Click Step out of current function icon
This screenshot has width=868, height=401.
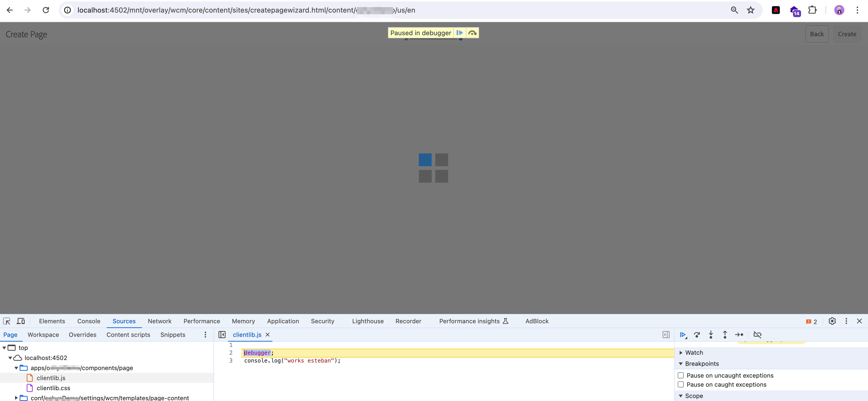(725, 335)
